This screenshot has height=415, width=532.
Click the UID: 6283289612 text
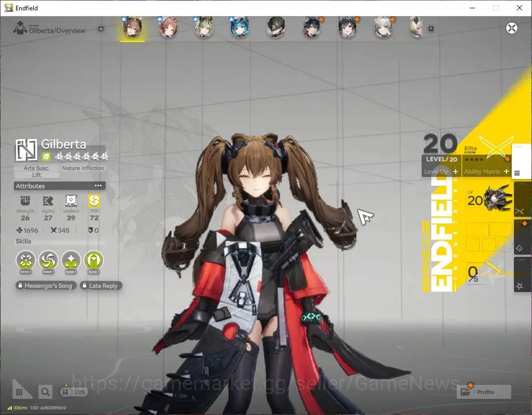[49, 408]
